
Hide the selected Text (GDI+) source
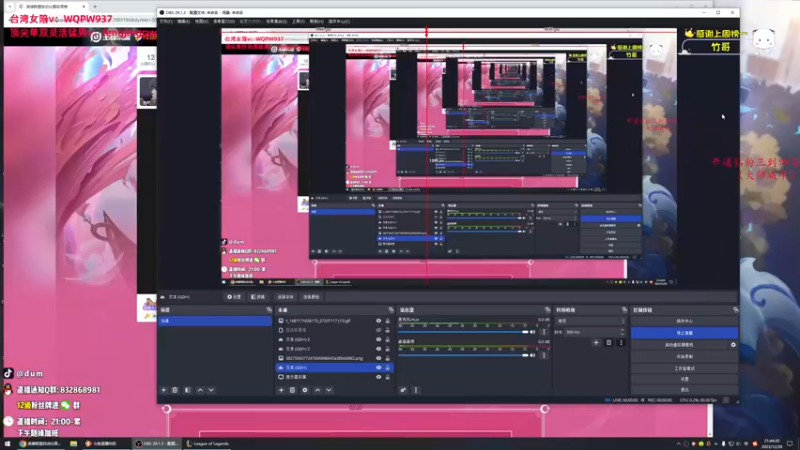(379, 368)
